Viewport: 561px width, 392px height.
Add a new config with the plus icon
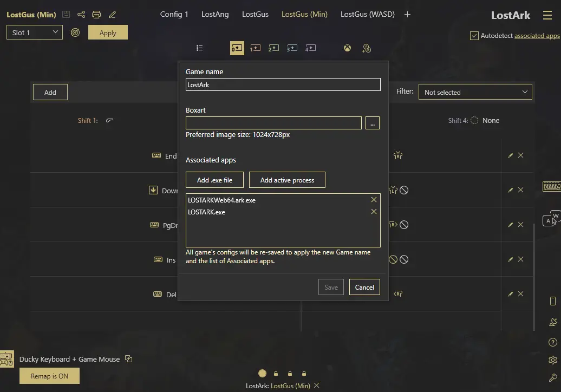(407, 14)
